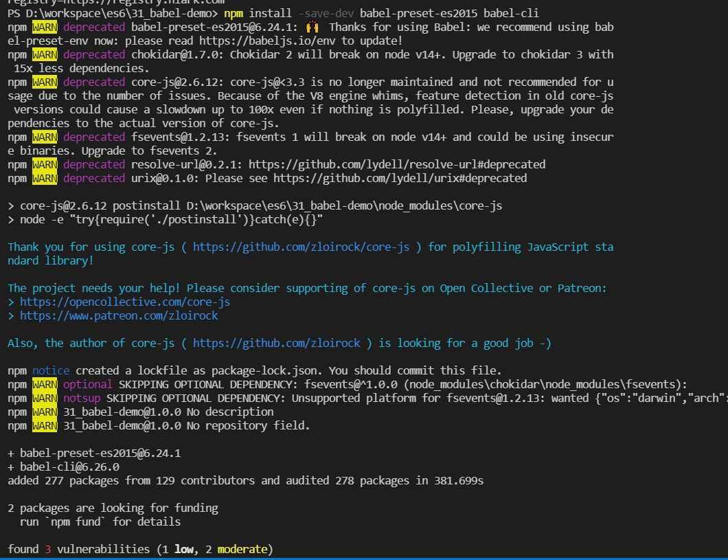Click the npm install command text
The image size is (728, 560).
tap(258, 12)
